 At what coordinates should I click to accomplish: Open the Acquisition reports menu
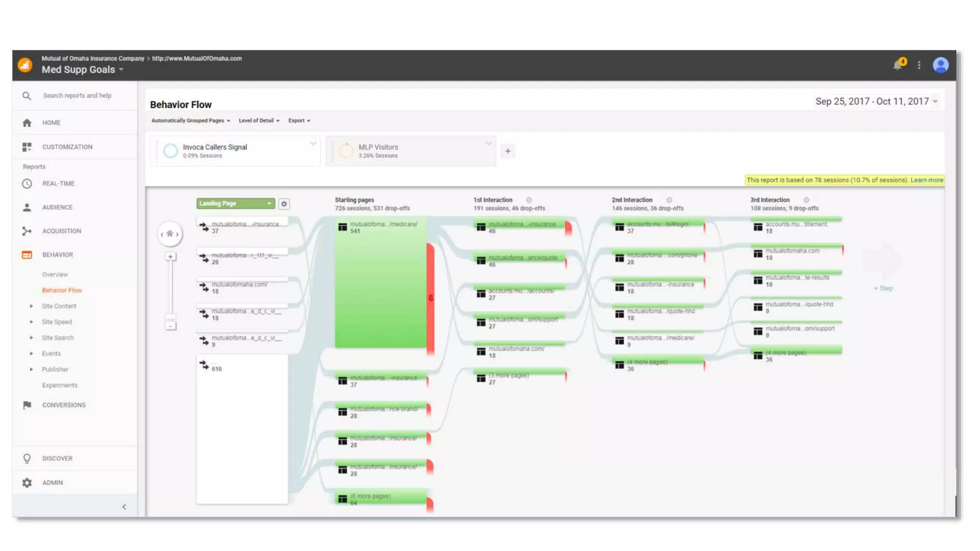point(61,231)
